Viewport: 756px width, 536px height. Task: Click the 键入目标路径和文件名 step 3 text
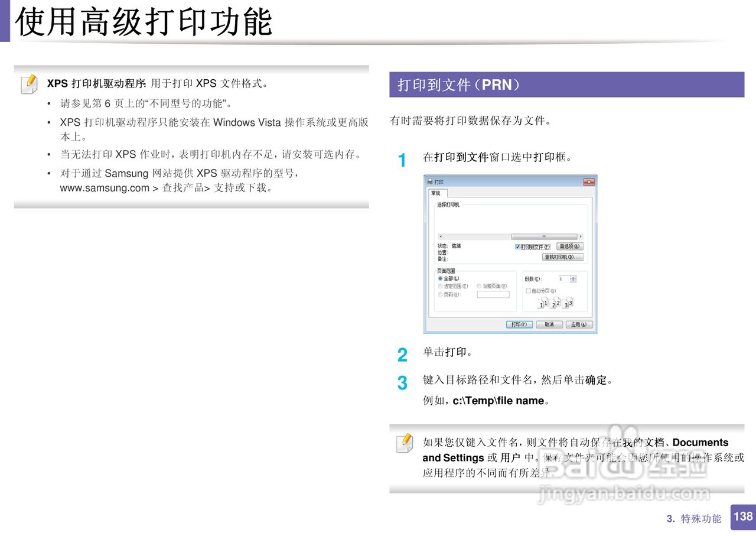518,380
